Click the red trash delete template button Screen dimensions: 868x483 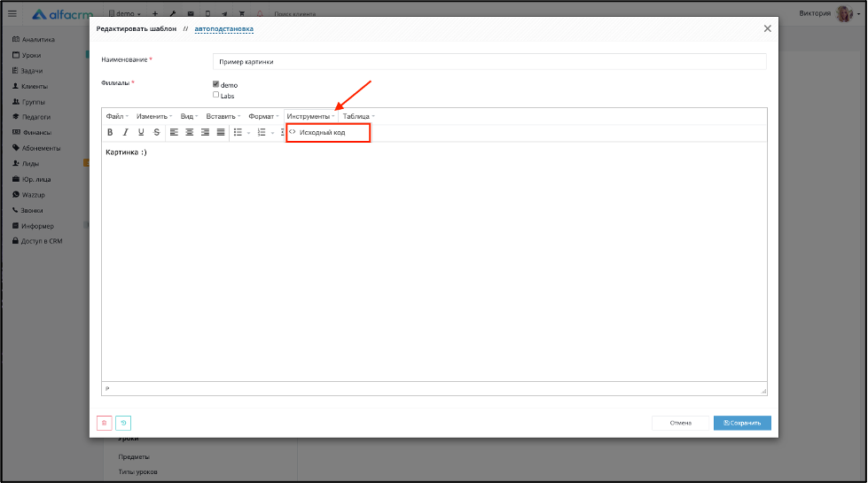104,423
